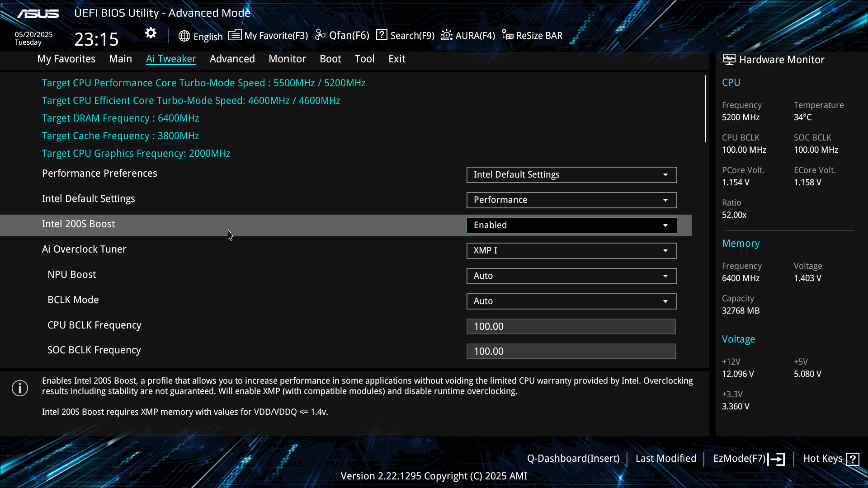This screenshot has height=488, width=868.
Task: Click the CPU BCLK Frequency field
Action: coord(571,326)
